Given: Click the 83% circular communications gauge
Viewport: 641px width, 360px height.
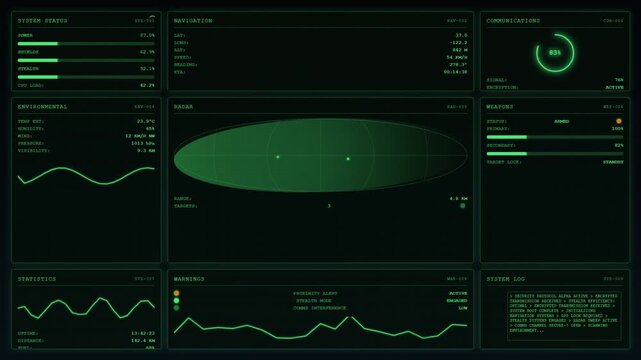Looking at the screenshot, I should [x=555, y=53].
